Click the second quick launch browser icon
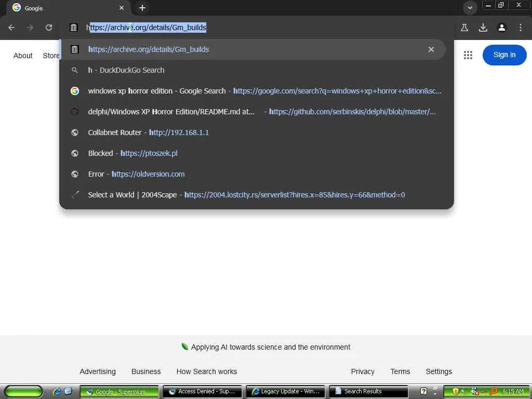This screenshot has height=399, width=532. tap(68, 391)
